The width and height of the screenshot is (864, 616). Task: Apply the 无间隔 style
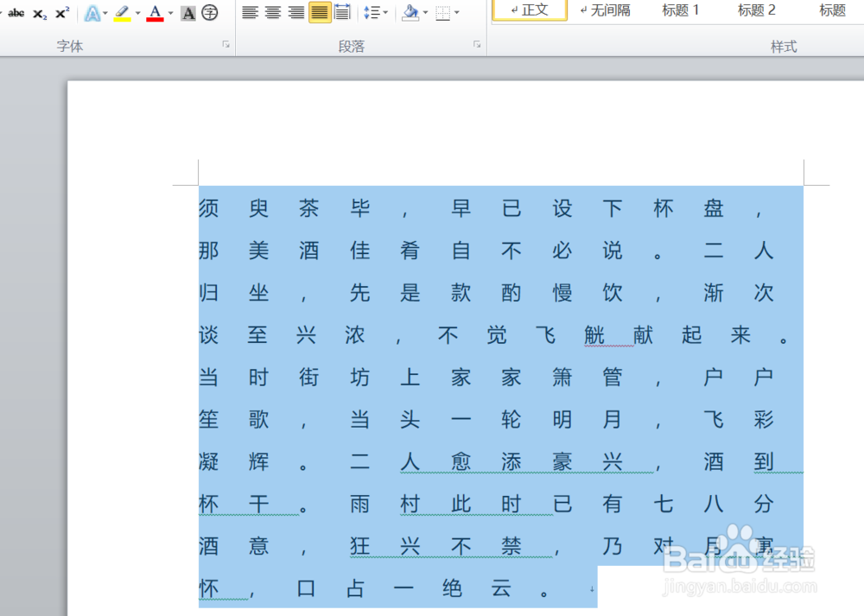605,10
